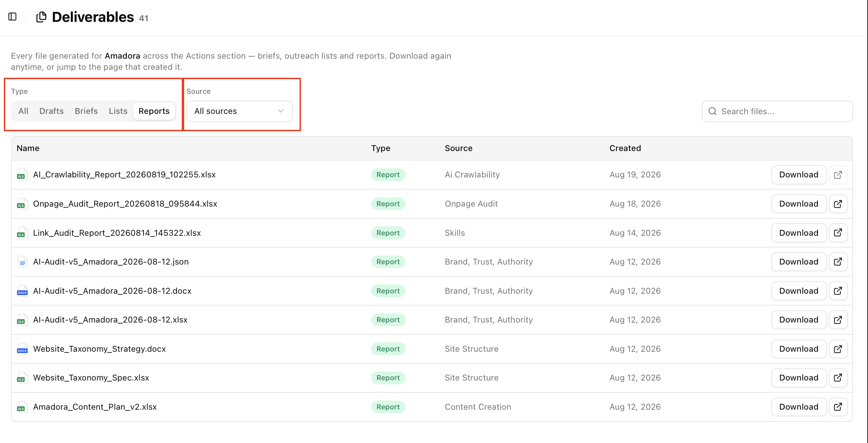Download Website_Taxonomy_Strategy.docx
868x443 pixels.
[799, 349]
